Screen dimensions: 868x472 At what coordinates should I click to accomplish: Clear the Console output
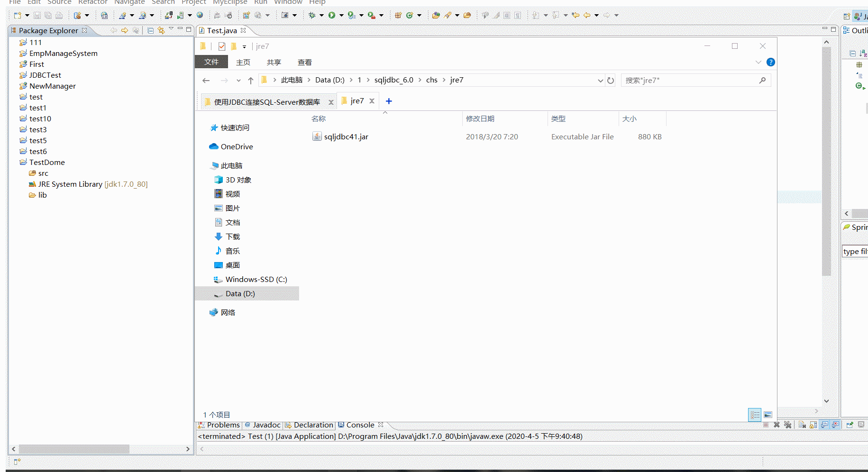(x=802, y=425)
